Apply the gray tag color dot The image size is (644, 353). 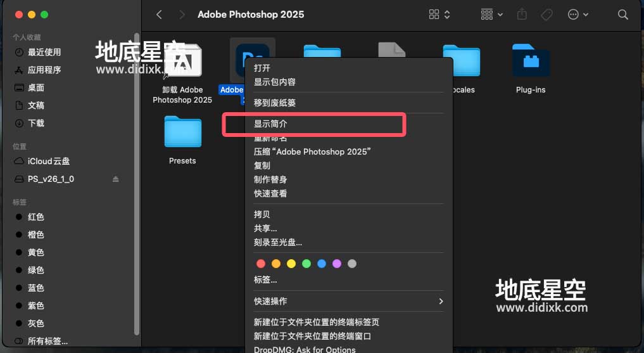point(352,264)
